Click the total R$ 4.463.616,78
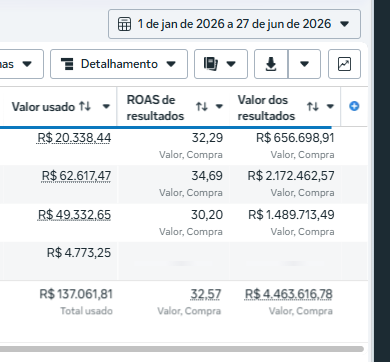390x362 pixels. tap(289, 294)
